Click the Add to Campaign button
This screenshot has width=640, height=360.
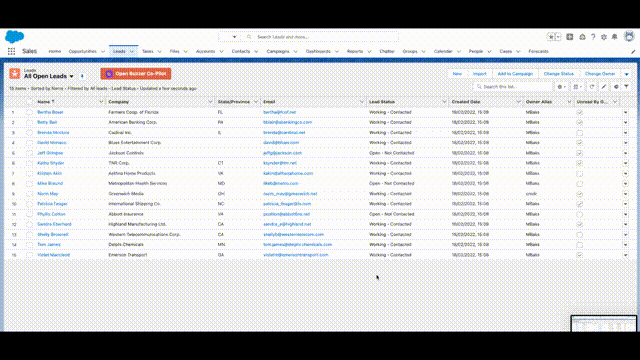coord(515,74)
